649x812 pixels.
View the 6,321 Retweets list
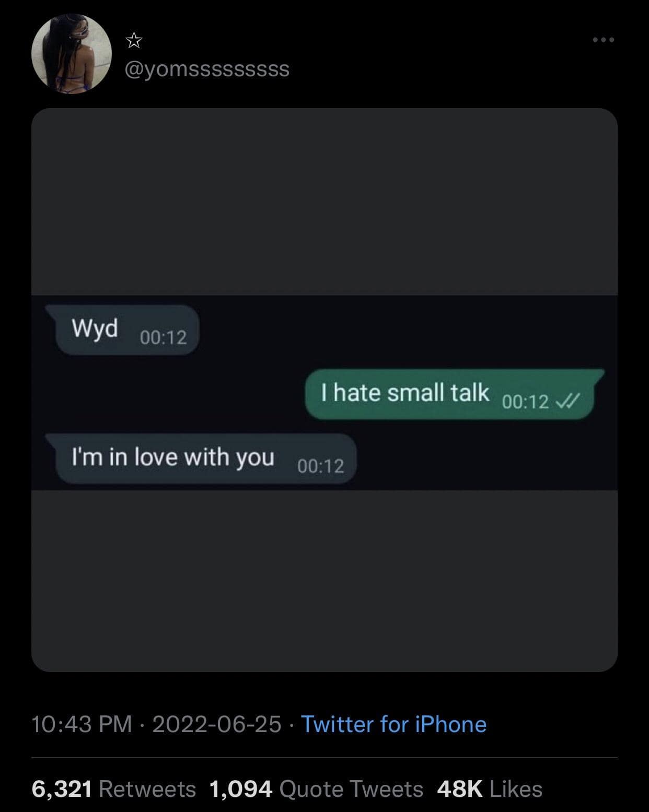114,789
